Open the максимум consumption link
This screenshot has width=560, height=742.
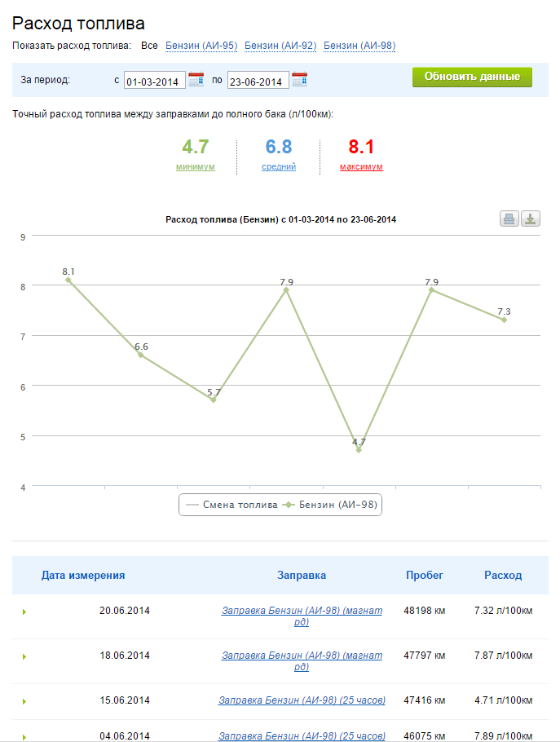coord(361,166)
